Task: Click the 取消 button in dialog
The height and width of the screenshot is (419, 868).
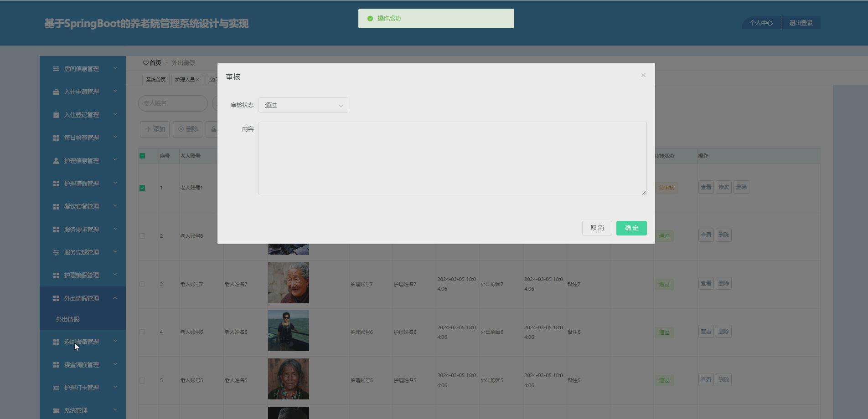Action: [597, 228]
